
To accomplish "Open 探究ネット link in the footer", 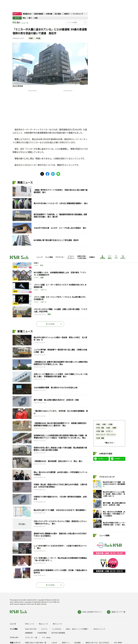I will click(x=66, y=642).
